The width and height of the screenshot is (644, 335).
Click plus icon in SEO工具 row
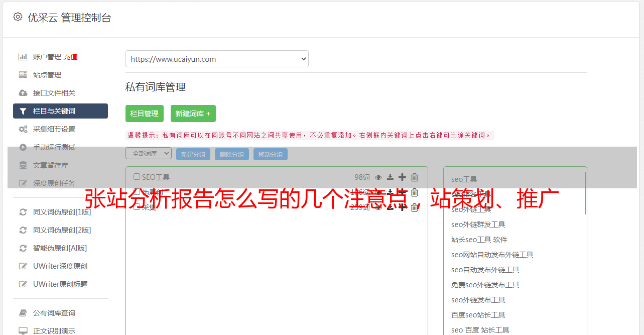[x=402, y=177]
